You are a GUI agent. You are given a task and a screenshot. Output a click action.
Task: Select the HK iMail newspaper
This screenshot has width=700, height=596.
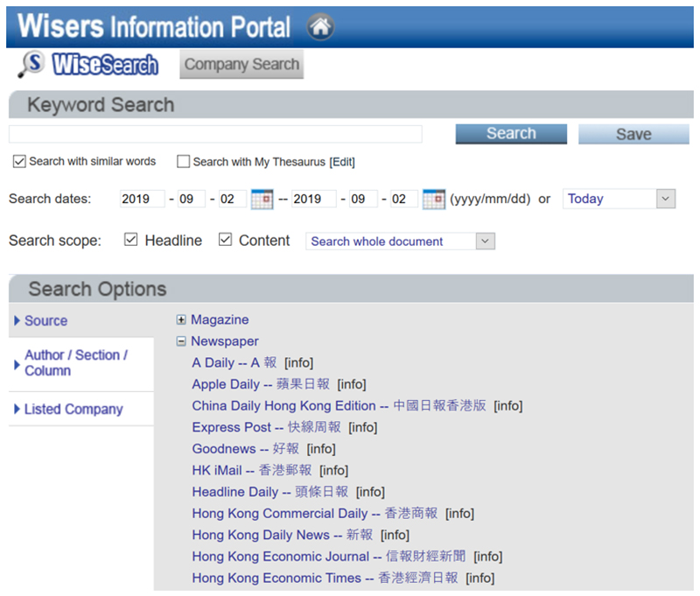pyautogui.click(x=252, y=470)
